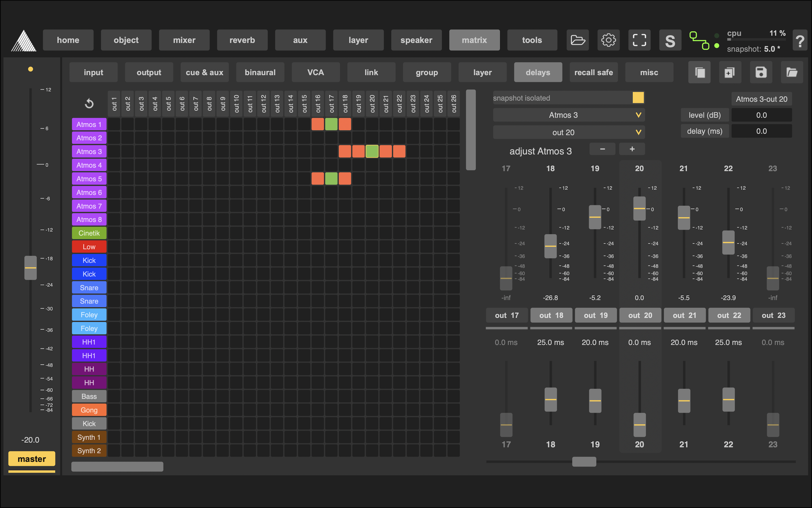This screenshot has width=812, height=508.
Task: Click the master button
Action: point(32,459)
